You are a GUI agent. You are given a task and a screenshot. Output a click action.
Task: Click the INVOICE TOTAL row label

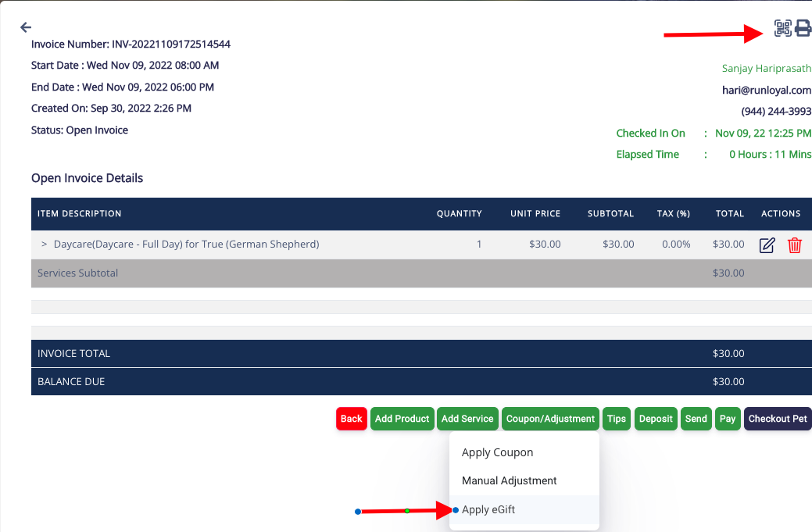73,353
